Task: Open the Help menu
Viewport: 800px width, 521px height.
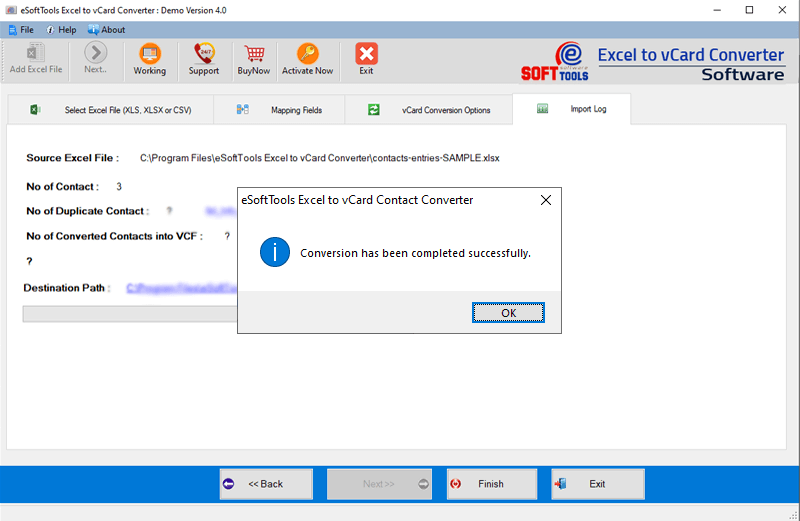Action: (x=61, y=30)
